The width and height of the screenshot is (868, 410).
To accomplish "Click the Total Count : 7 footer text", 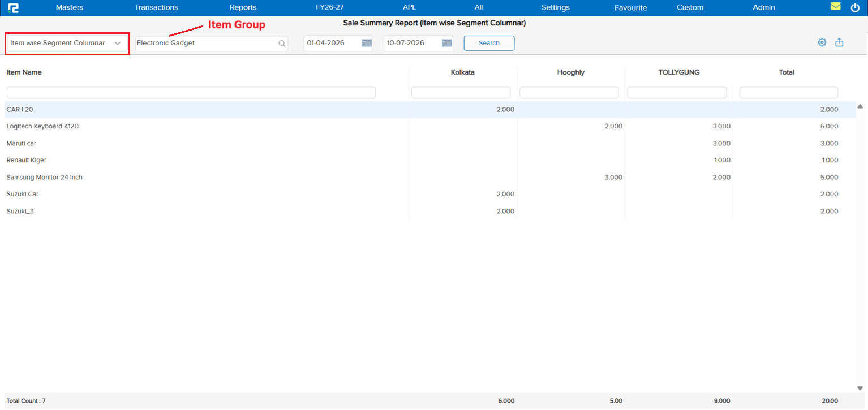I will point(26,401).
